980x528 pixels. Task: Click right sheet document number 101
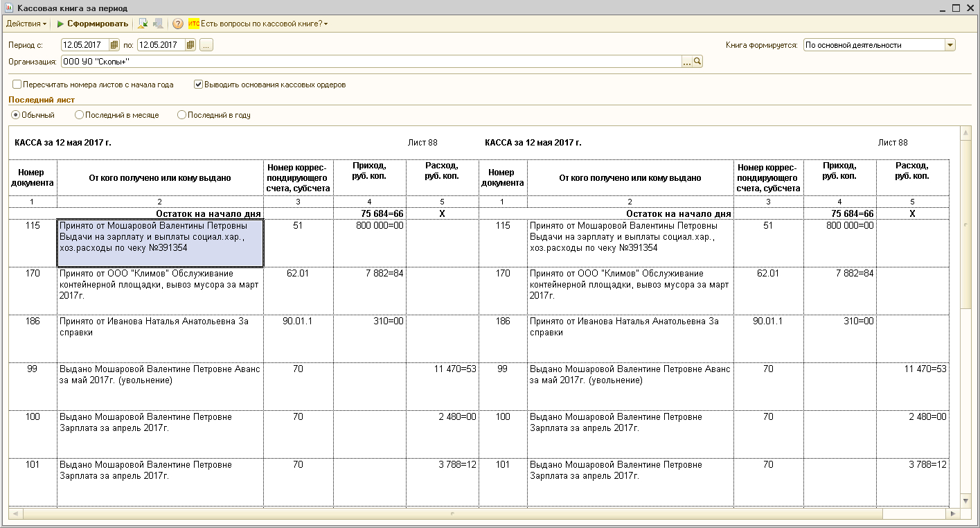pyautogui.click(x=503, y=464)
